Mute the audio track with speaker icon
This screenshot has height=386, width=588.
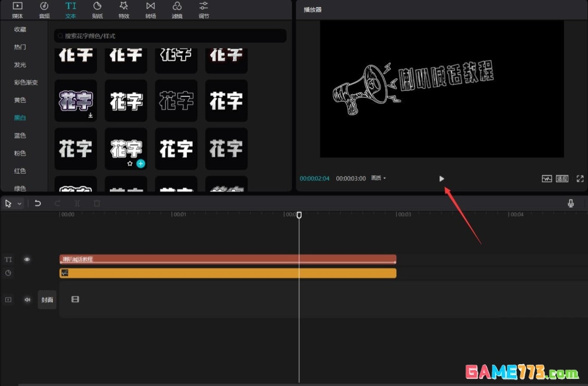pyautogui.click(x=27, y=299)
